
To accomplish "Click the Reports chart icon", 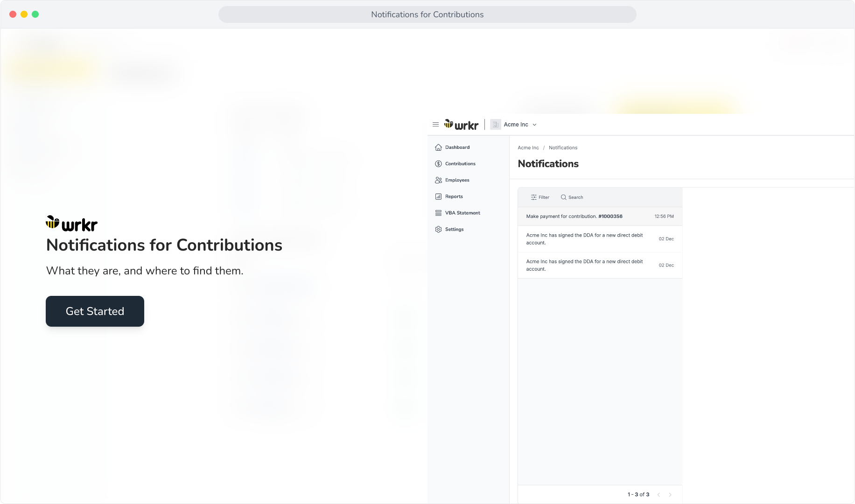I will tap(438, 196).
